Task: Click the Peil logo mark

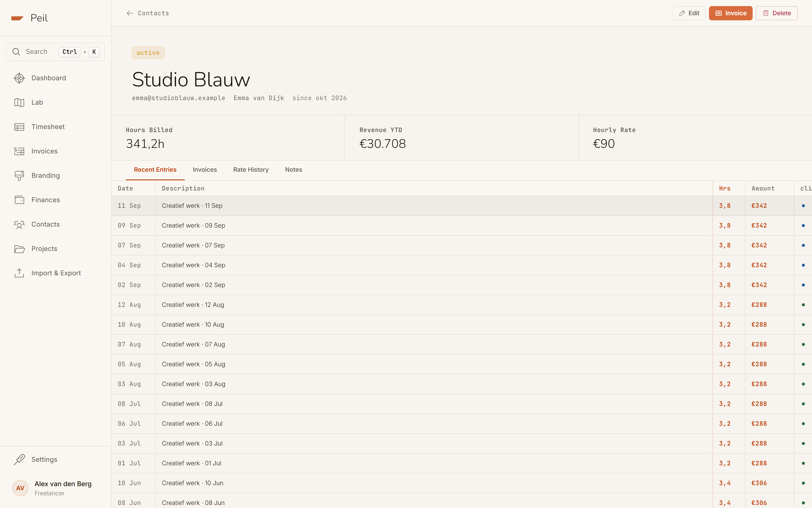Action: pyautogui.click(x=17, y=18)
